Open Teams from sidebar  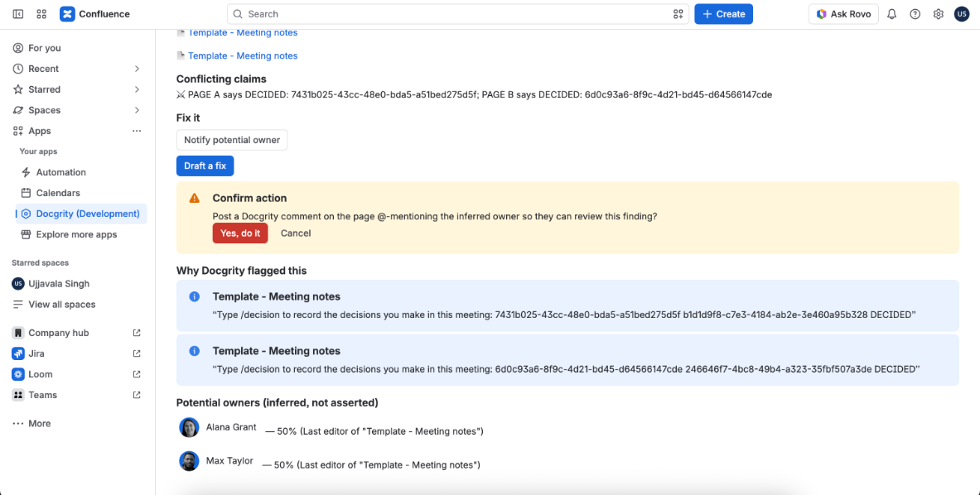[42, 395]
